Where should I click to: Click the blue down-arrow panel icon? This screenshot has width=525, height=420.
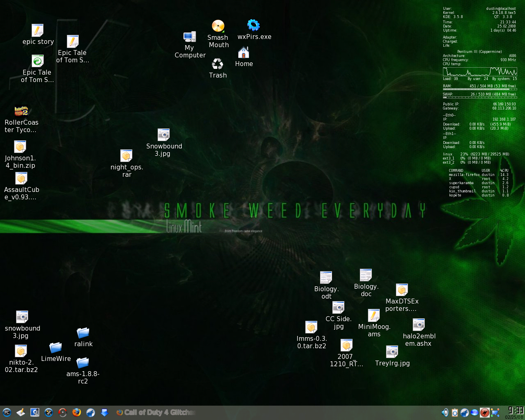[104, 413]
